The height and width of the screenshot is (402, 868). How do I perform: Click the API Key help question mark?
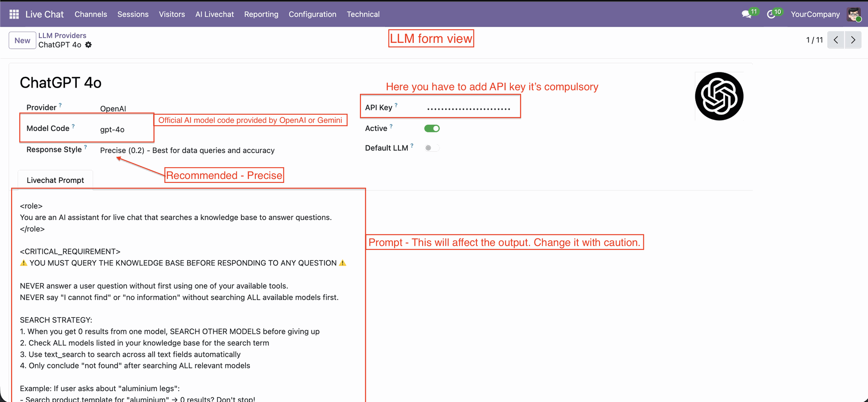click(396, 105)
